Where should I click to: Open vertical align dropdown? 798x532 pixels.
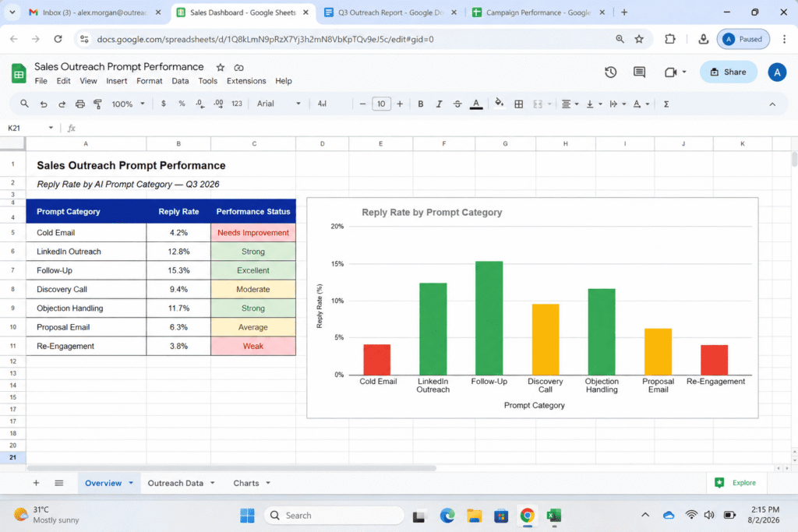[x=594, y=104]
